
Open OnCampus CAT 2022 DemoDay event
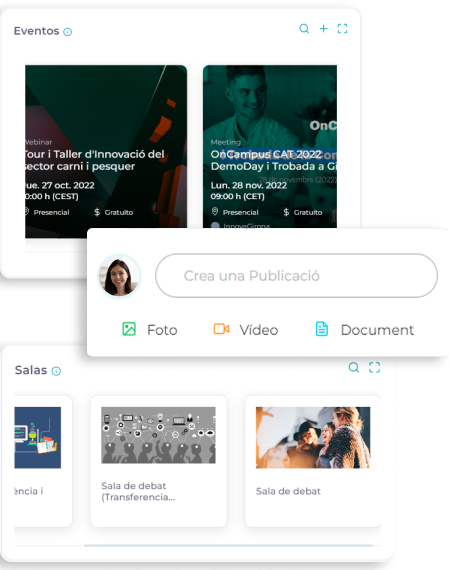point(270,146)
